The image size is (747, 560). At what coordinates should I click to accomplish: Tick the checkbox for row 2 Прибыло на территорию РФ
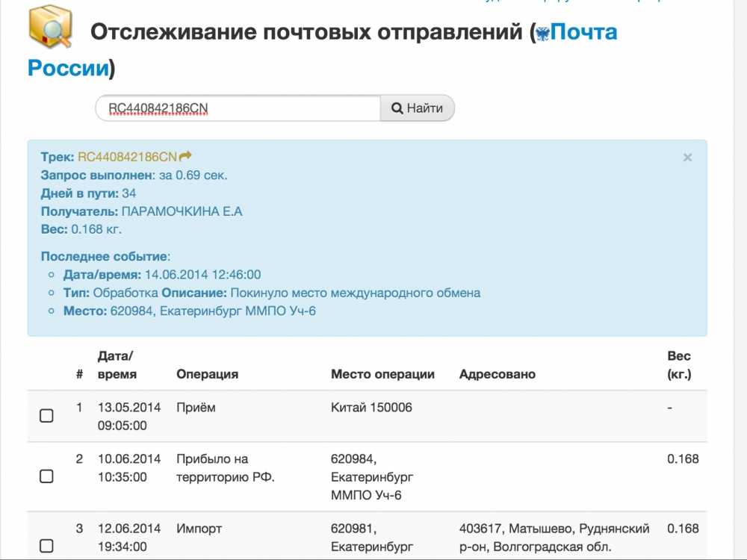(46, 476)
